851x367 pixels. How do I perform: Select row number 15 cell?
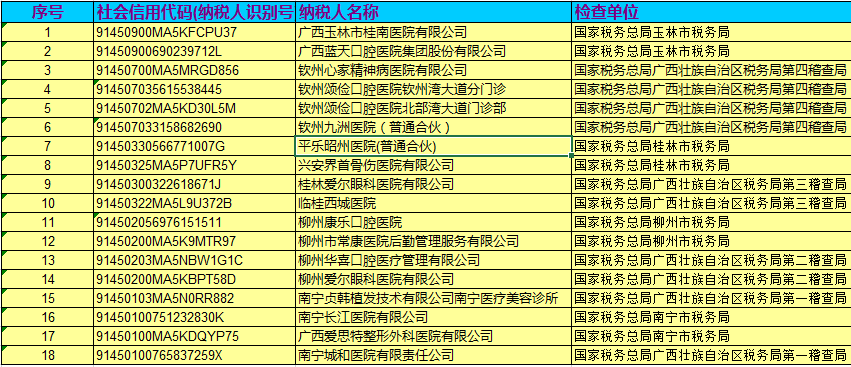pyautogui.click(x=47, y=298)
